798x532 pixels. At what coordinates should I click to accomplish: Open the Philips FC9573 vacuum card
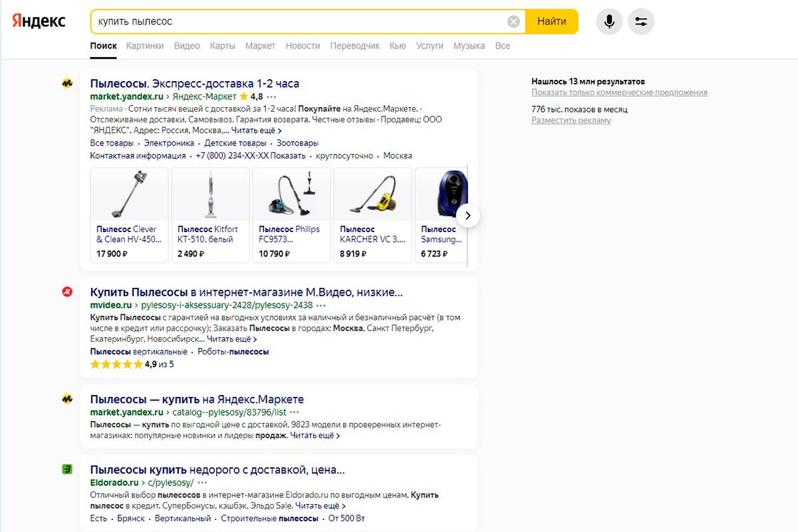pos(291,215)
